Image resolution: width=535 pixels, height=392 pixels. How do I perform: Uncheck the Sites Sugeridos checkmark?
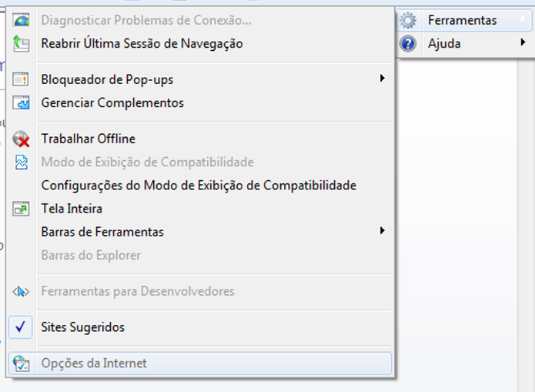(x=21, y=327)
